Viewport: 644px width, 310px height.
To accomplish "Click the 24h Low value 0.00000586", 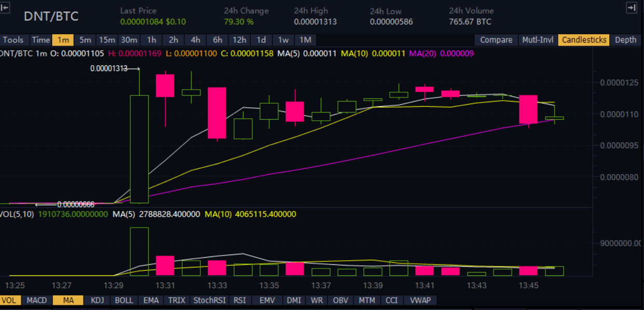I will [392, 22].
